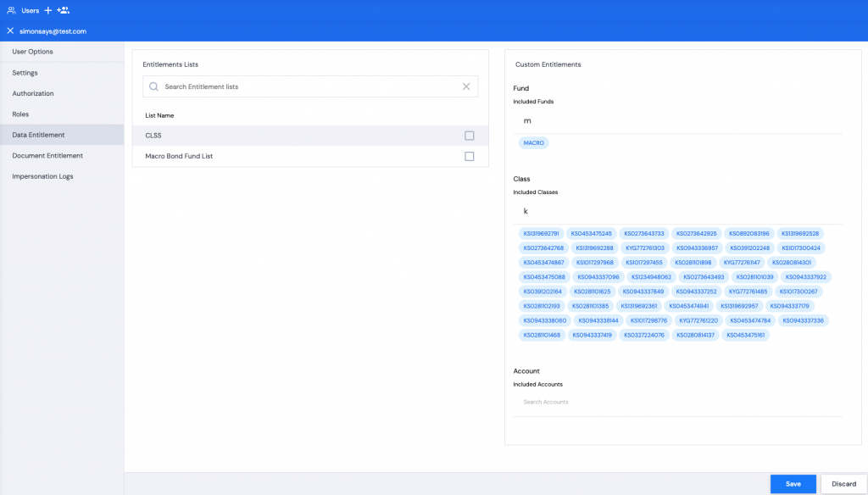Select class chip KYG772761147
868x495 pixels.
click(742, 263)
